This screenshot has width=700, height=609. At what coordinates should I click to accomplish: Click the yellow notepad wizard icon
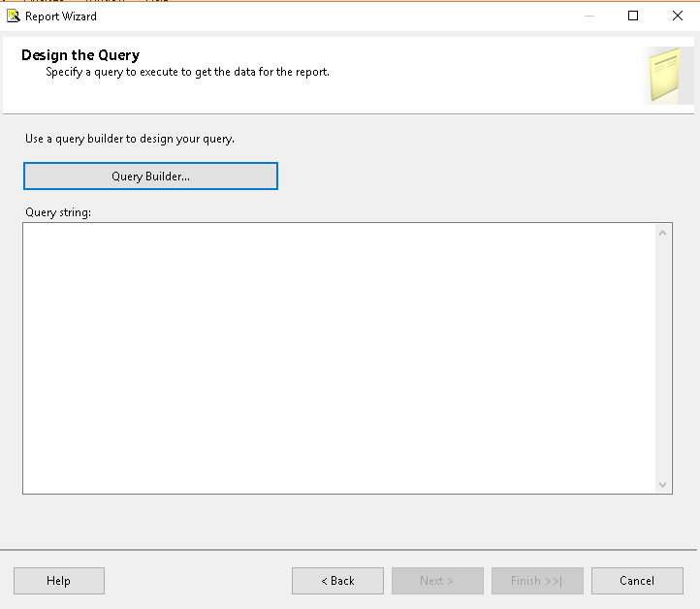pos(666,76)
